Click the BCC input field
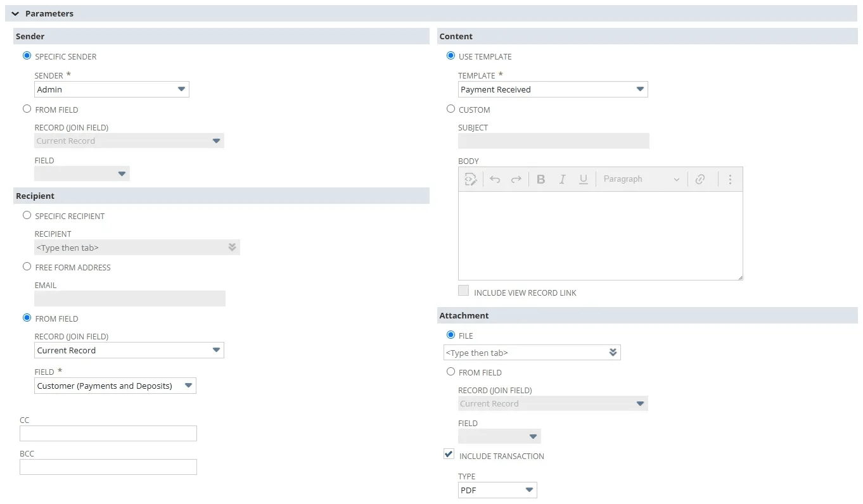Image resolution: width=863 pixels, height=504 pixels. (108, 467)
